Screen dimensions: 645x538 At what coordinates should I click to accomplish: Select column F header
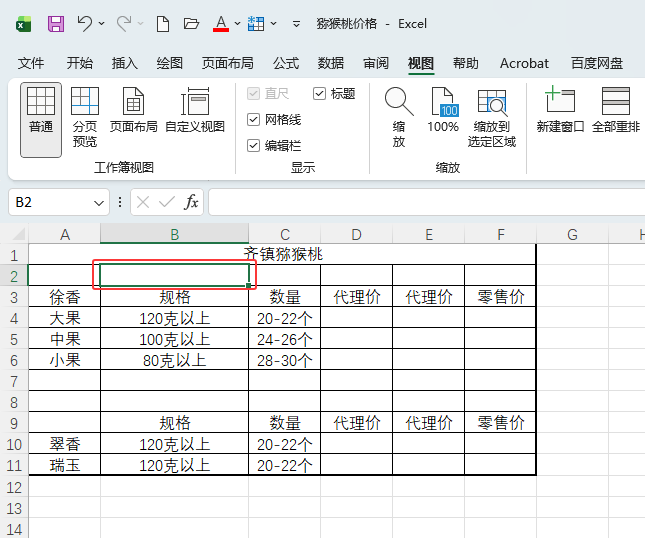pyautogui.click(x=500, y=234)
